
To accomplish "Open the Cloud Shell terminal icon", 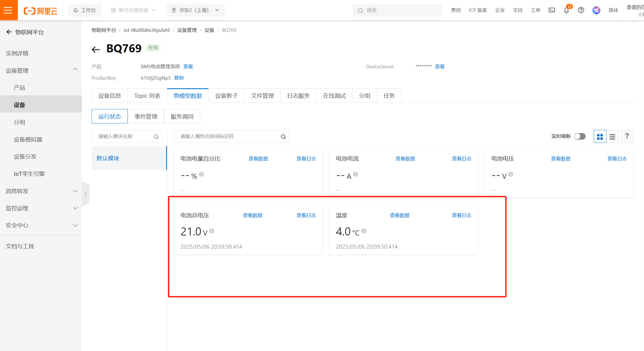I will tap(552, 10).
